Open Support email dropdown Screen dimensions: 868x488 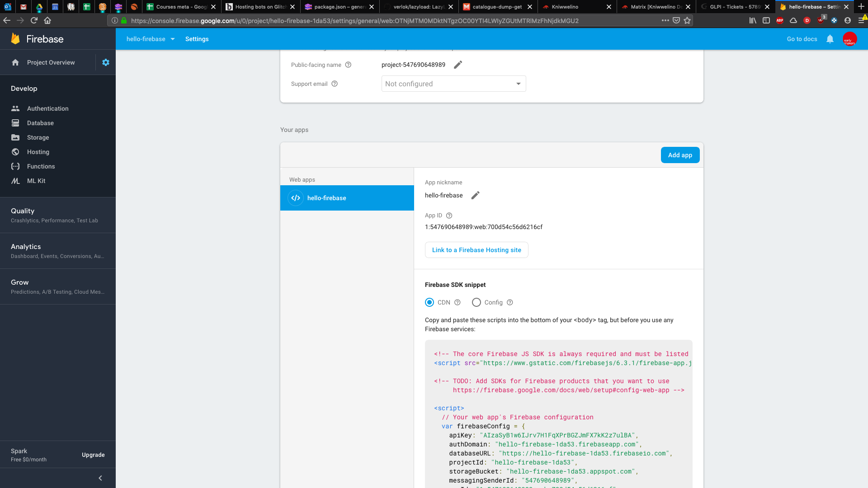coord(453,84)
